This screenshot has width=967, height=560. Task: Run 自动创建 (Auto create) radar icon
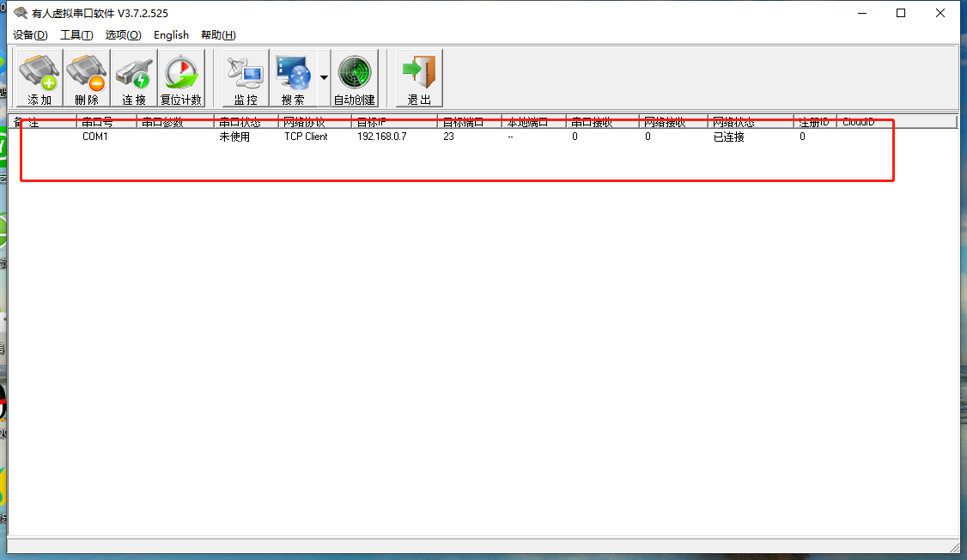tap(355, 78)
